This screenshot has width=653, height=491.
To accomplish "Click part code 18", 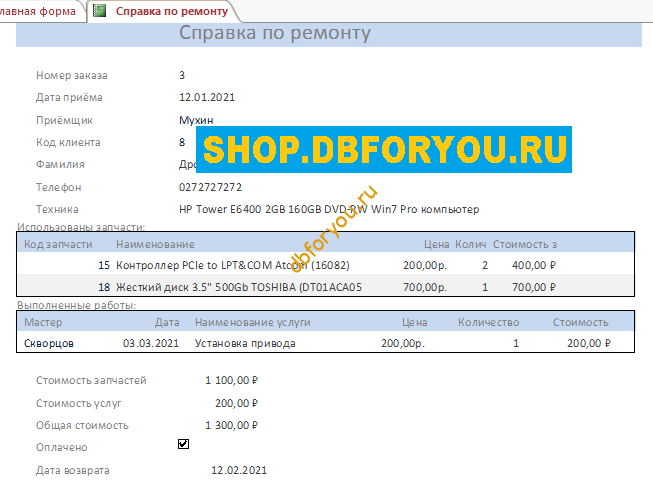I will [x=104, y=287].
